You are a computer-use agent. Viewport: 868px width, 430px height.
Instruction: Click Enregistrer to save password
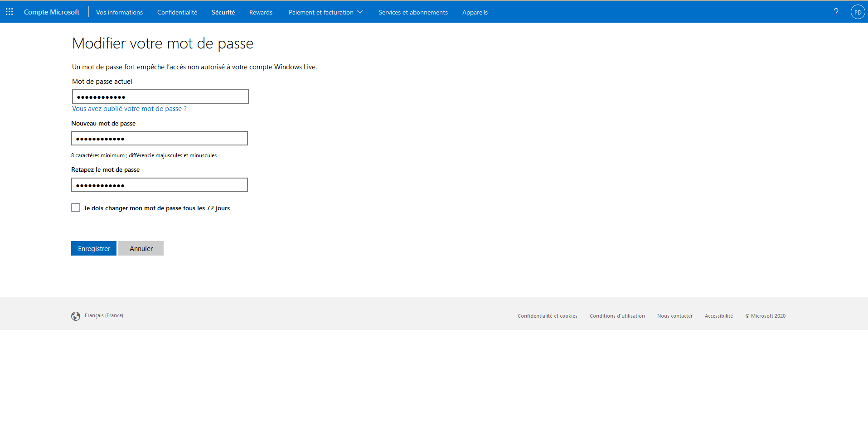pyautogui.click(x=94, y=248)
